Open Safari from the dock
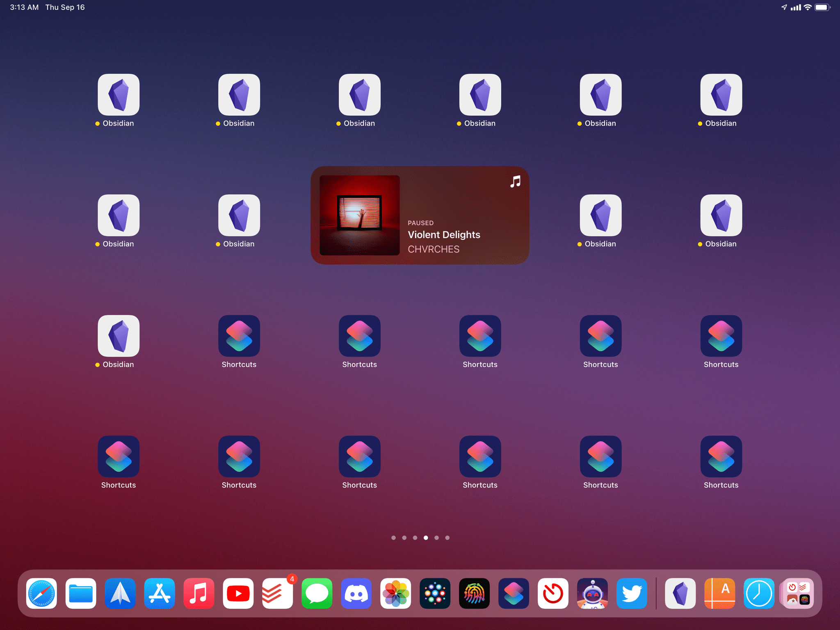The width and height of the screenshot is (840, 630). pos(41,593)
